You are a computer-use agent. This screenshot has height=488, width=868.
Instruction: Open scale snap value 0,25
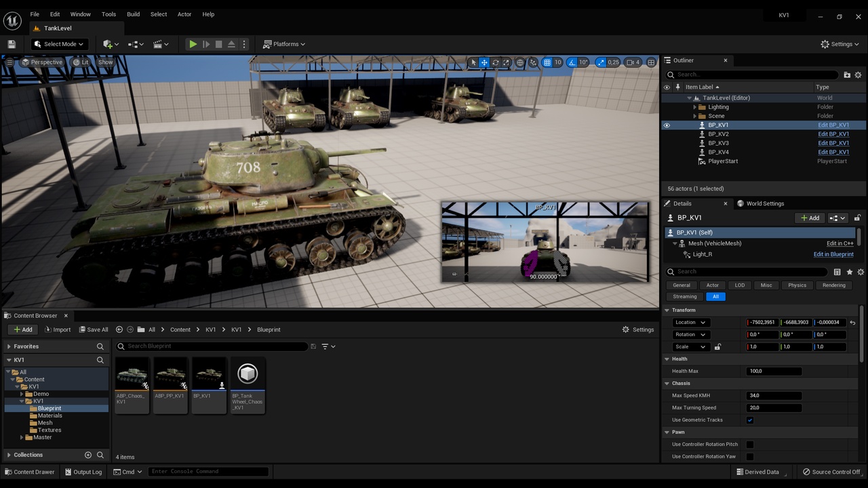tap(613, 62)
